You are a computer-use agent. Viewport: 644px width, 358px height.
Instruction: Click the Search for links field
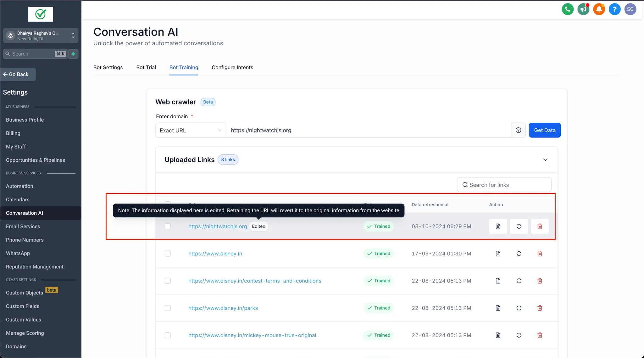[x=504, y=185]
